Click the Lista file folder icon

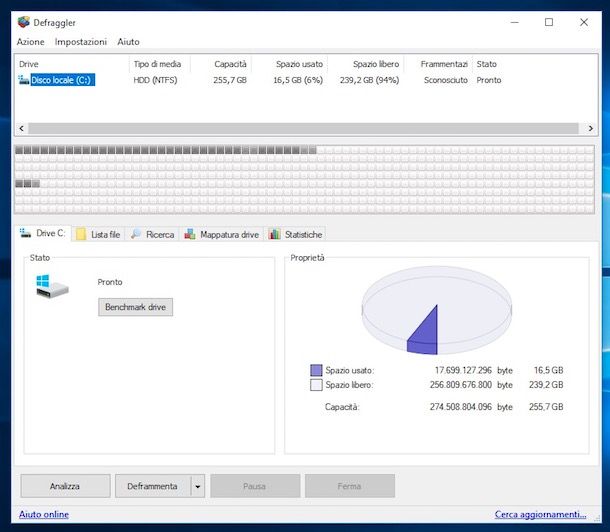pyautogui.click(x=81, y=234)
